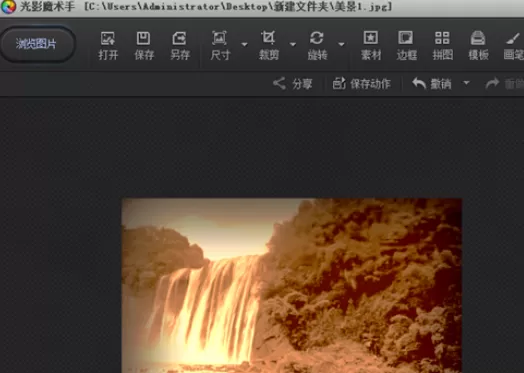Open an image with the 打开 tool

click(108, 46)
